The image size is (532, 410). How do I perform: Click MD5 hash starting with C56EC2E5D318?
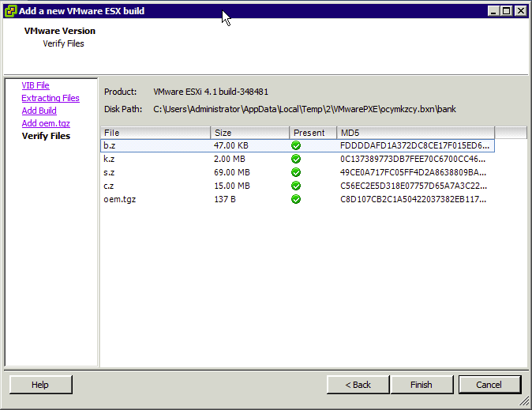[x=414, y=186]
